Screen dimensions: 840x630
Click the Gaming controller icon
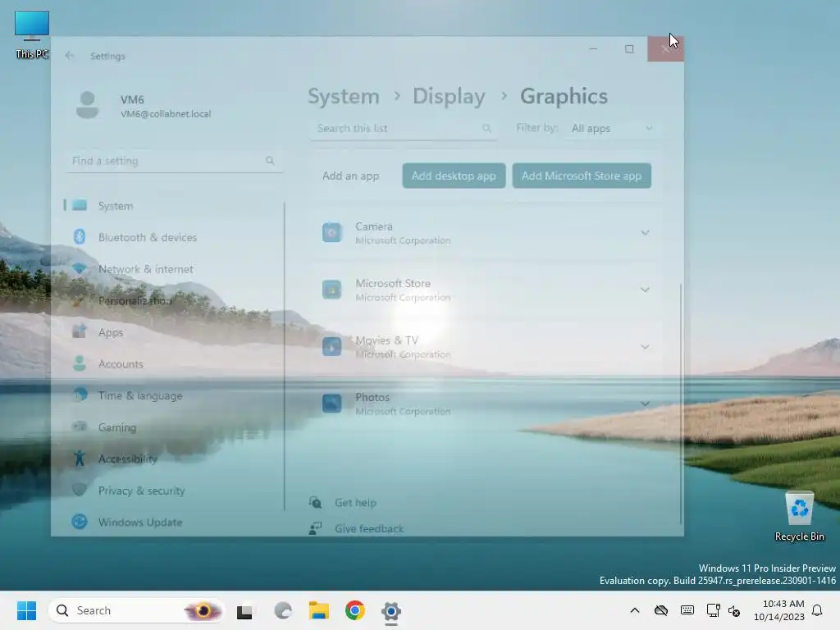[x=80, y=427]
